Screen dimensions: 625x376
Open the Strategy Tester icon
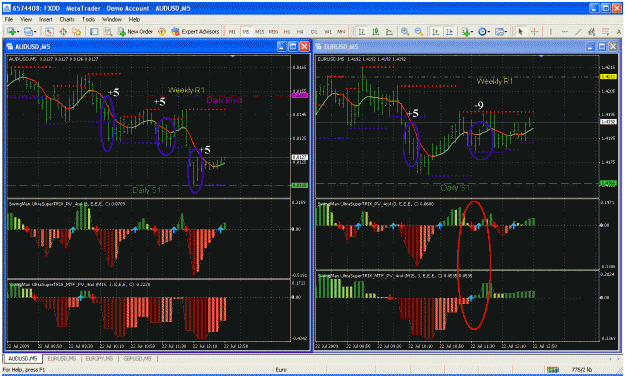[x=108, y=31]
